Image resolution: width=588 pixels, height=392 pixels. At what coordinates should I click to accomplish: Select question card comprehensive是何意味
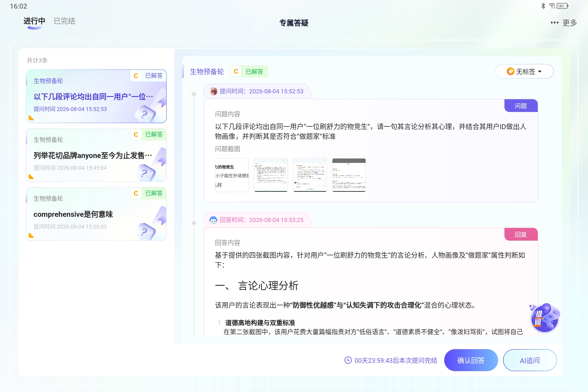(96, 214)
